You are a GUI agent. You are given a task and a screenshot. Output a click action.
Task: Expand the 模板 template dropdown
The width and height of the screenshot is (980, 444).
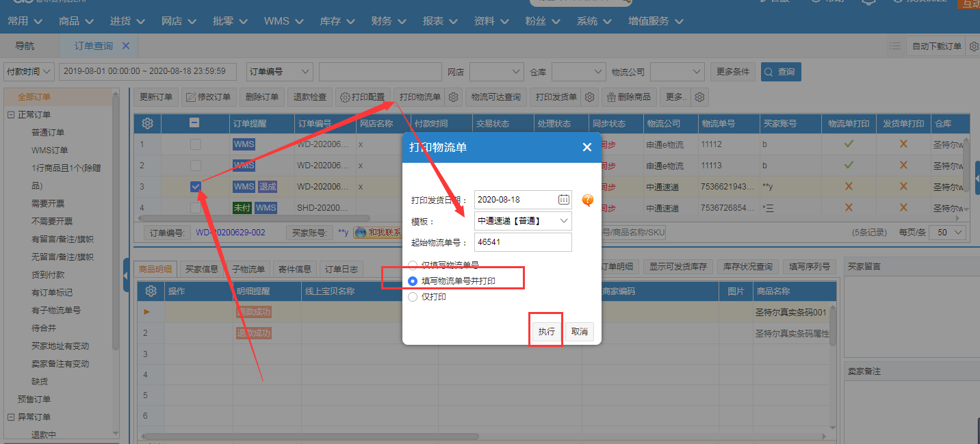tap(523, 220)
